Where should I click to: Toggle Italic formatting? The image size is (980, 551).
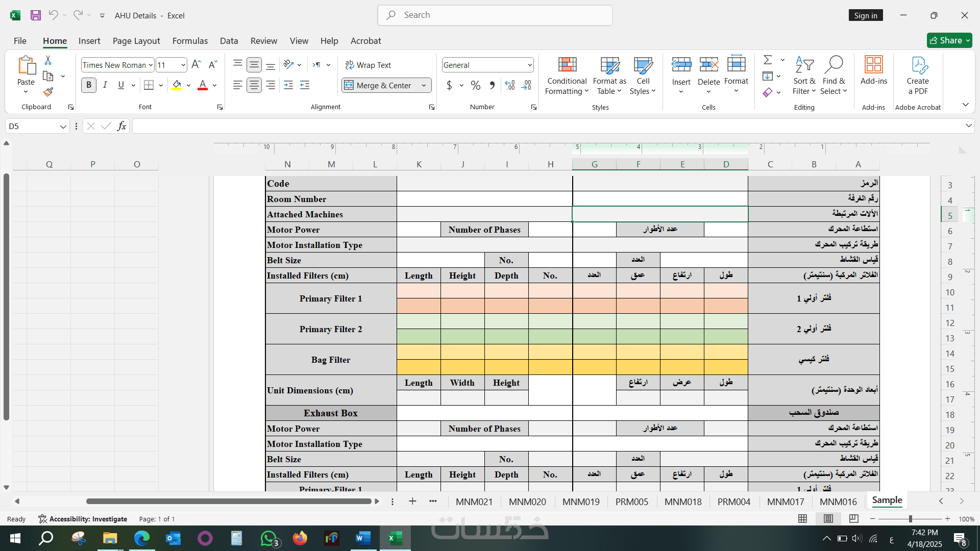point(105,85)
